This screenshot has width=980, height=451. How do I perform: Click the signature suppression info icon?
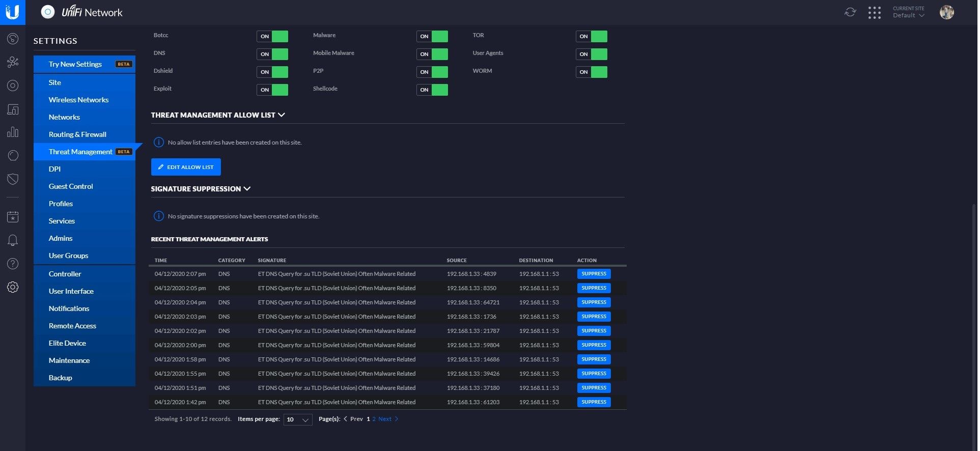[x=159, y=216]
